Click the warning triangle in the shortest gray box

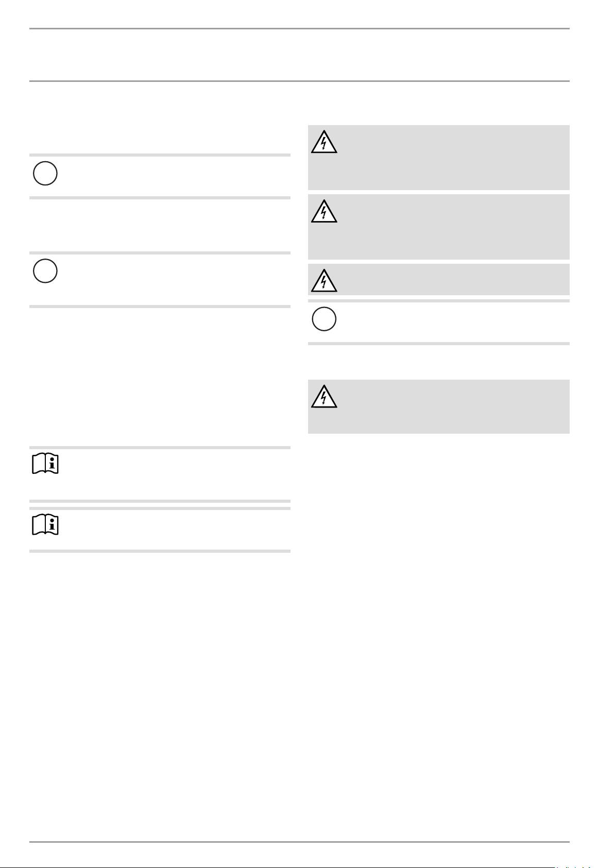324,280
